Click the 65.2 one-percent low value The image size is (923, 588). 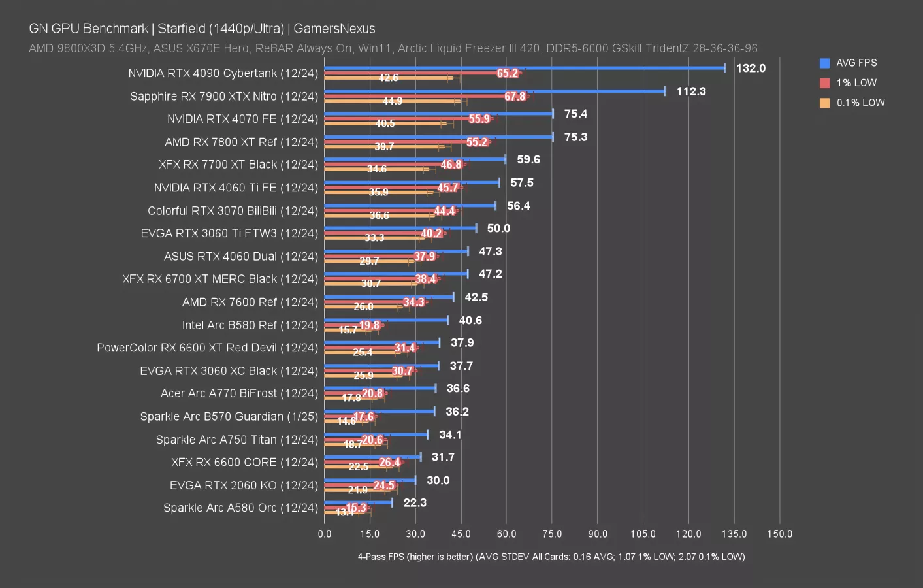[x=507, y=73]
